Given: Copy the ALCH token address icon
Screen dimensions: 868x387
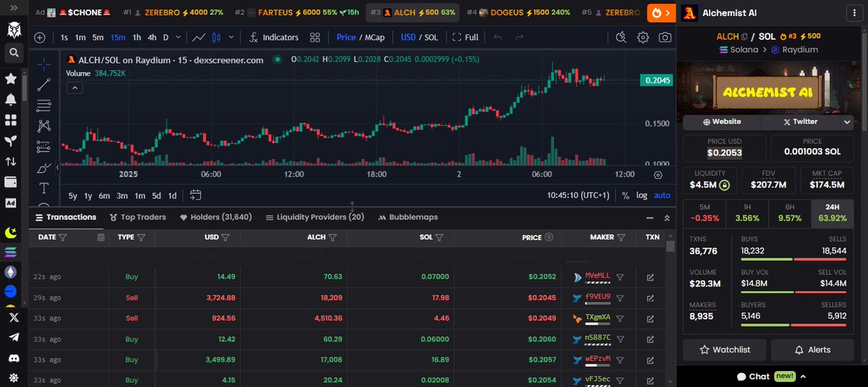Looking at the screenshot, I should 744,36.
